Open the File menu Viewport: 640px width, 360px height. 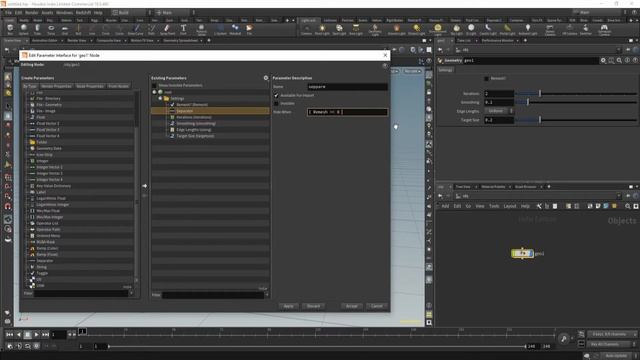pos(8,13)
